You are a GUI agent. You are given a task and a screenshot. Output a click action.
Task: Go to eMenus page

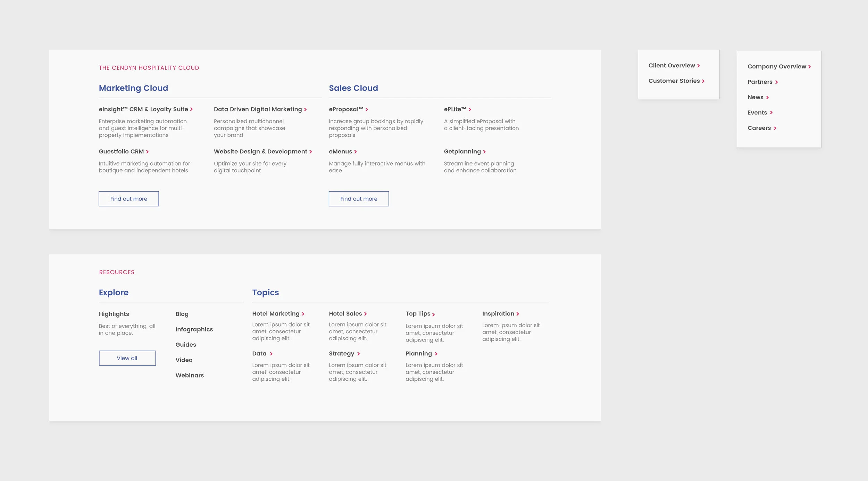(x=343, y=152)
